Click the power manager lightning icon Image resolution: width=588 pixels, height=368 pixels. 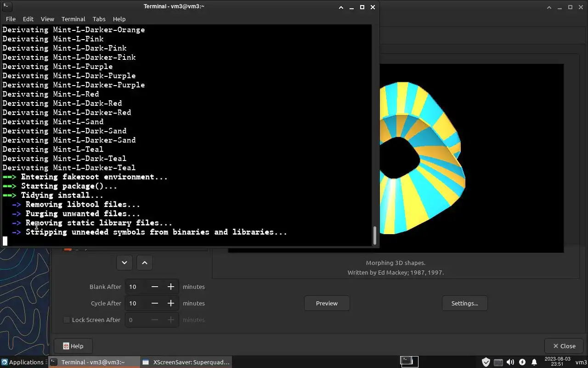[522, 362]
